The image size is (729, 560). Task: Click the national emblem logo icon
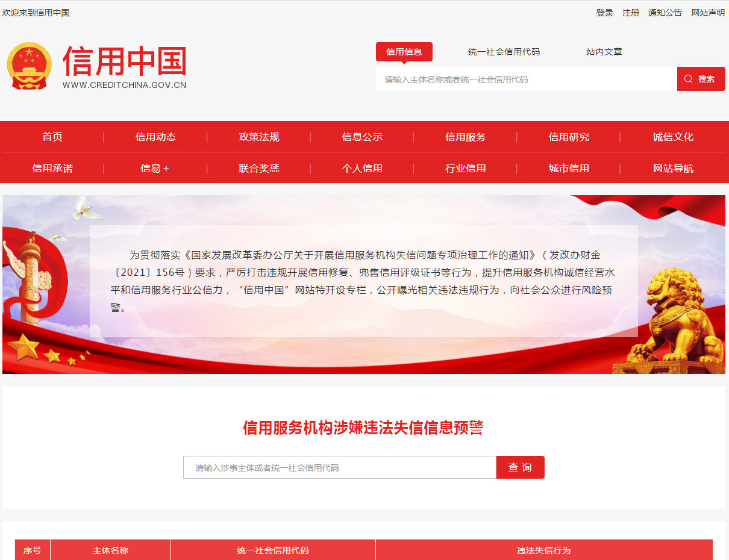(29, 66)
